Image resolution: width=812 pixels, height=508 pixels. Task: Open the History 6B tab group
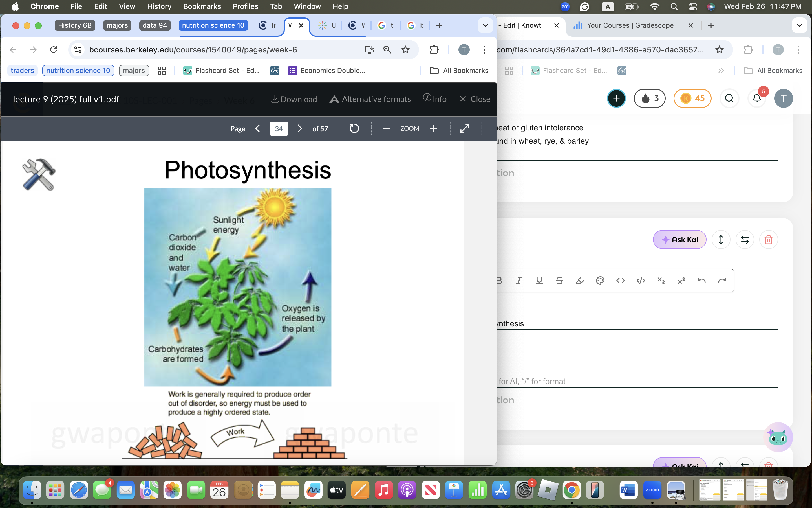click(x=75, y=25)
